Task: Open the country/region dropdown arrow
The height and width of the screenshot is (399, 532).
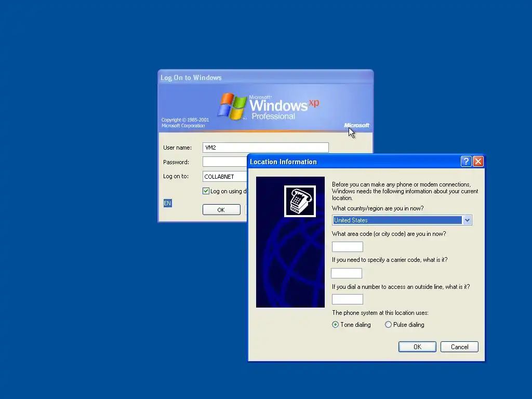Action: click(467, 220)
